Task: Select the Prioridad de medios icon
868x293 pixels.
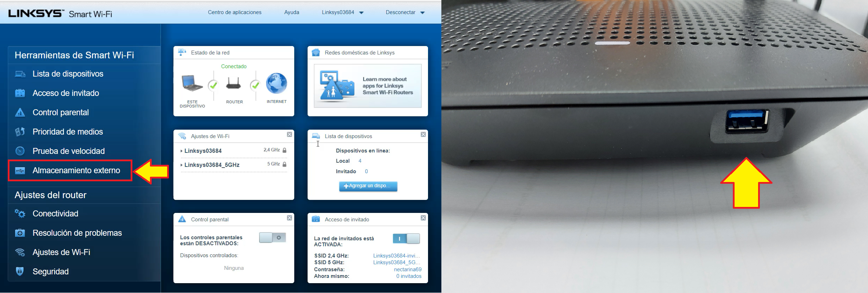Action: coord(20,132)
